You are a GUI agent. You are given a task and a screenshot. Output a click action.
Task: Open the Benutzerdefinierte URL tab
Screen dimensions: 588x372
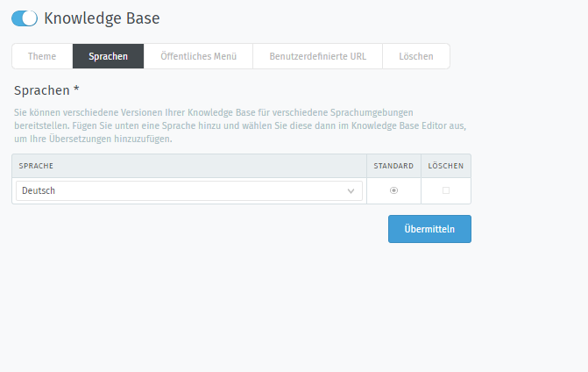(317, 56)
